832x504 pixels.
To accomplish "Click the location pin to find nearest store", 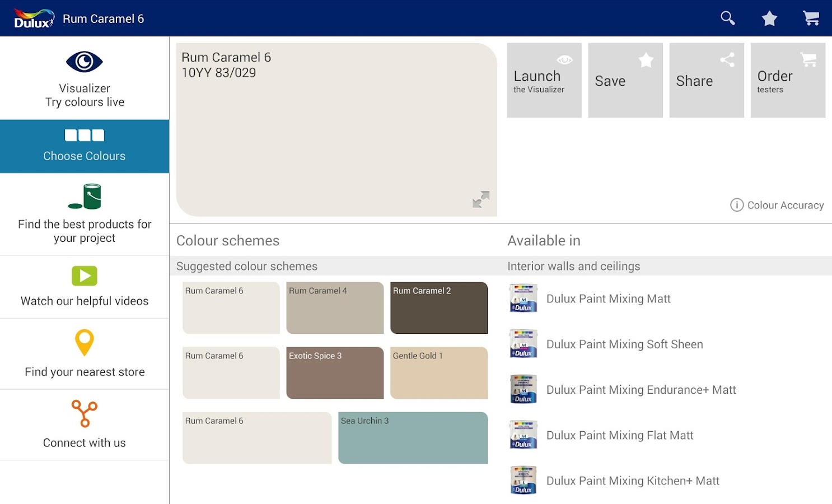I will click(85, 343).
